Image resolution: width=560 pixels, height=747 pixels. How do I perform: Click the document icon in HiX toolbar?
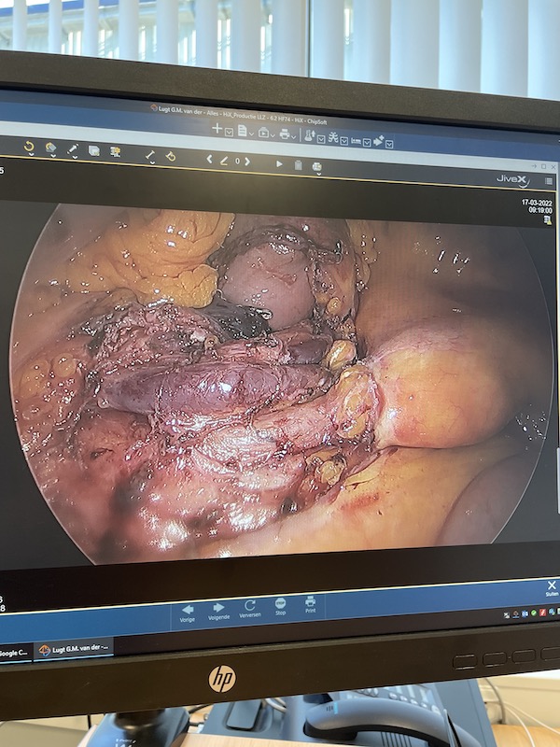click(x=242, y=131)
